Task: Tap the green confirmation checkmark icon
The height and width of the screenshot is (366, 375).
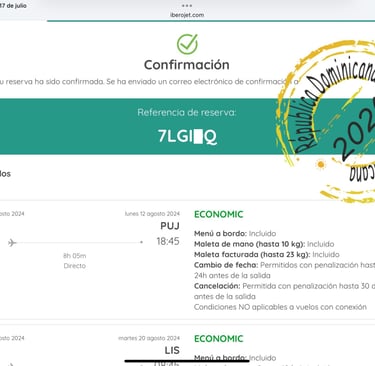Action: 187,44
